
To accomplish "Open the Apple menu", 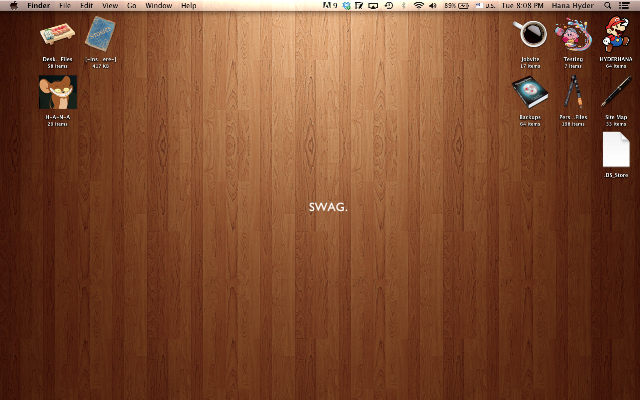I will click(x=14, y=5).
